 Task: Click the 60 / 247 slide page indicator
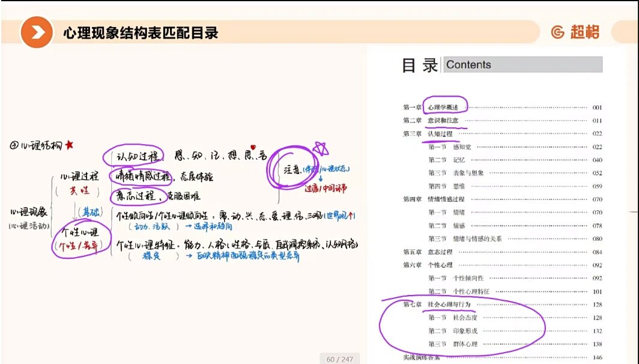pos(339,359)
